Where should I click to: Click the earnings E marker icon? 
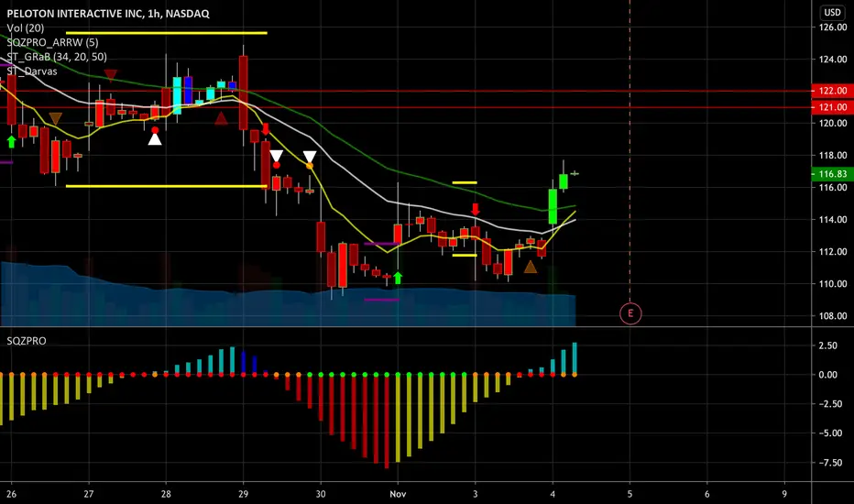[x=630, y=313]
